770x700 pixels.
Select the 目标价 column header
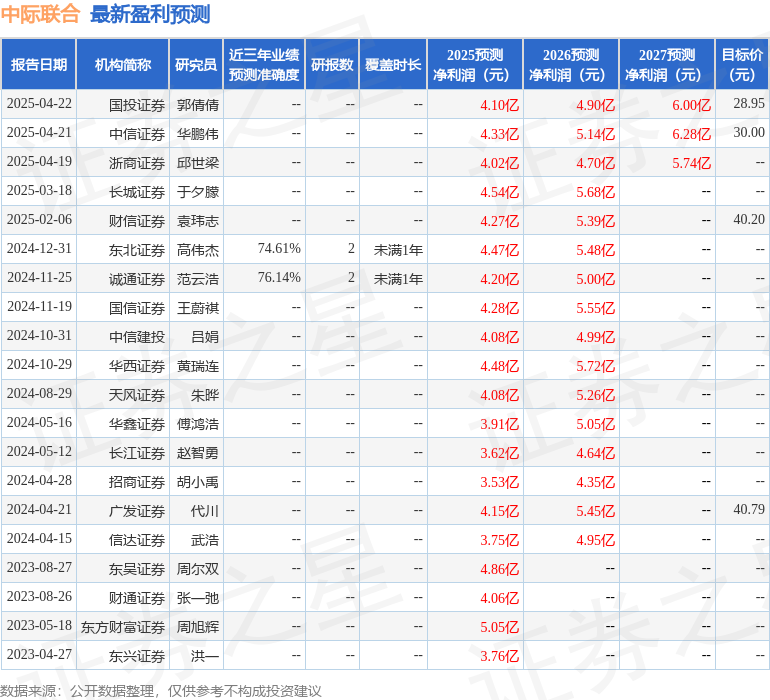742,64
